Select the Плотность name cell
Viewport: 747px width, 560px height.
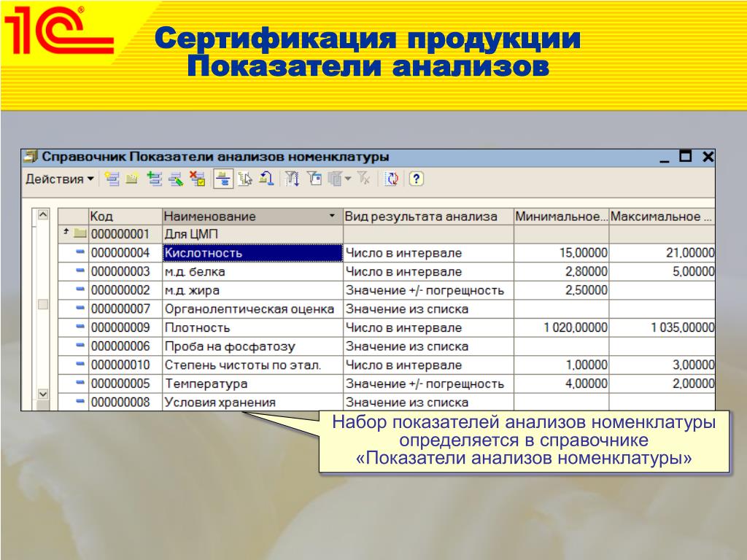tap(252, 327)
